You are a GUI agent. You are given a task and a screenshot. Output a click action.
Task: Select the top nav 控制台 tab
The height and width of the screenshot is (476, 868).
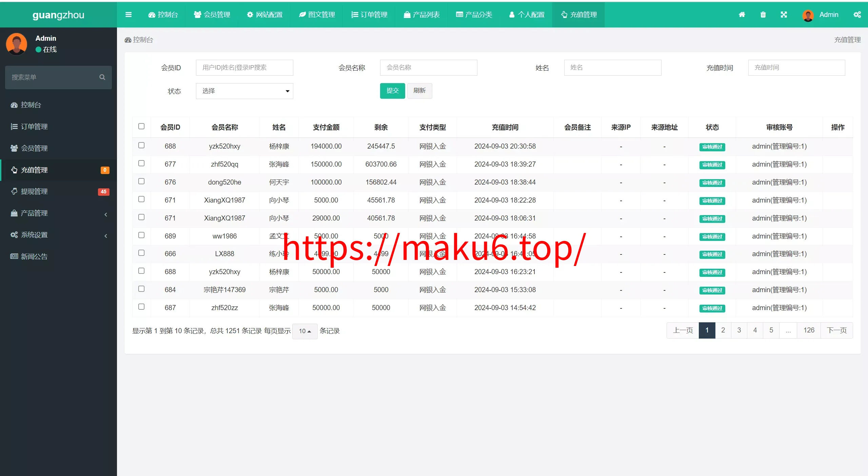163,15
